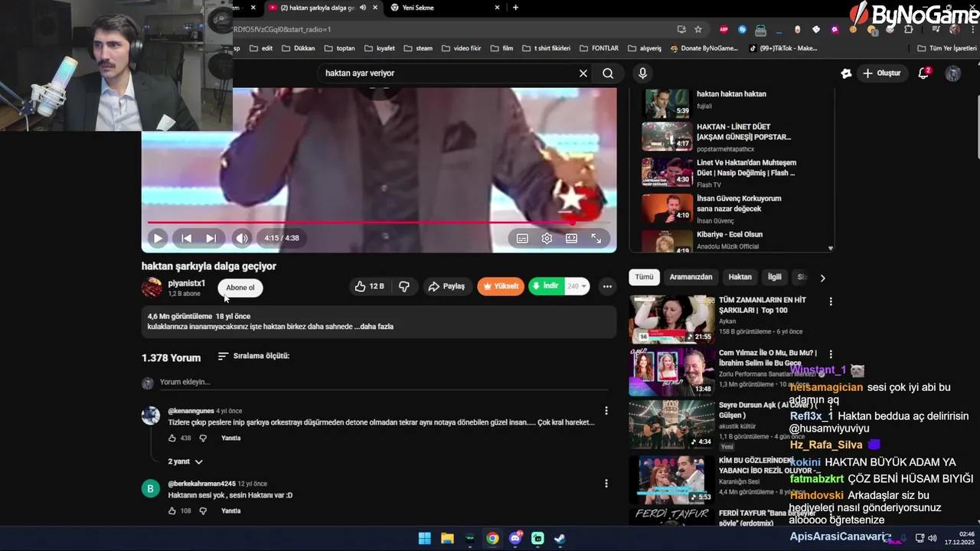This screenshot has width=980, height=551.
Task: Like the comment by @berkekahraman4245
Action: (172, 511)
